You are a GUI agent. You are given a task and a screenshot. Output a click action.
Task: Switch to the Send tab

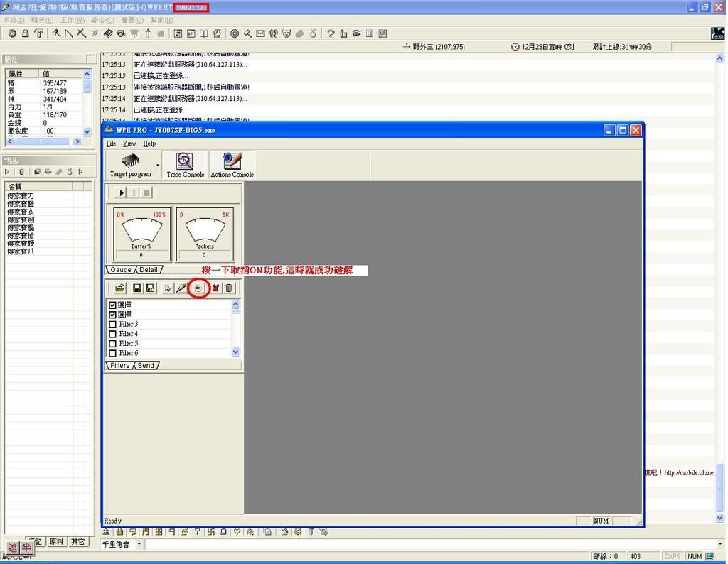(x=146, y=365)
